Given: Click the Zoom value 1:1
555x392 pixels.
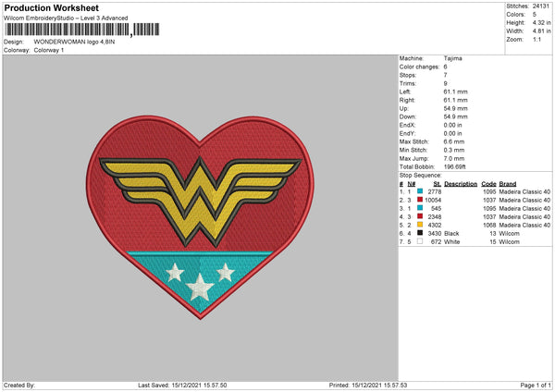Looking at the screenshot, I should tap(536, 39).
